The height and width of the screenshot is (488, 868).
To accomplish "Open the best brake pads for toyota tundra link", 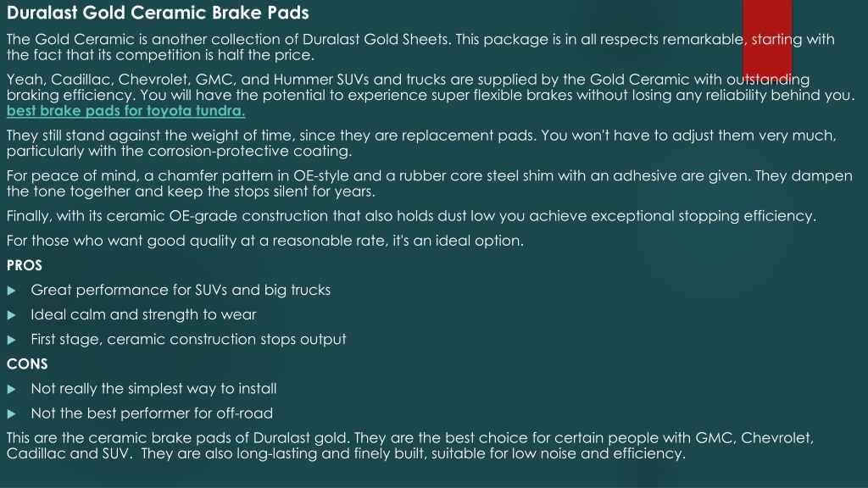I will (x=125, y=111).
